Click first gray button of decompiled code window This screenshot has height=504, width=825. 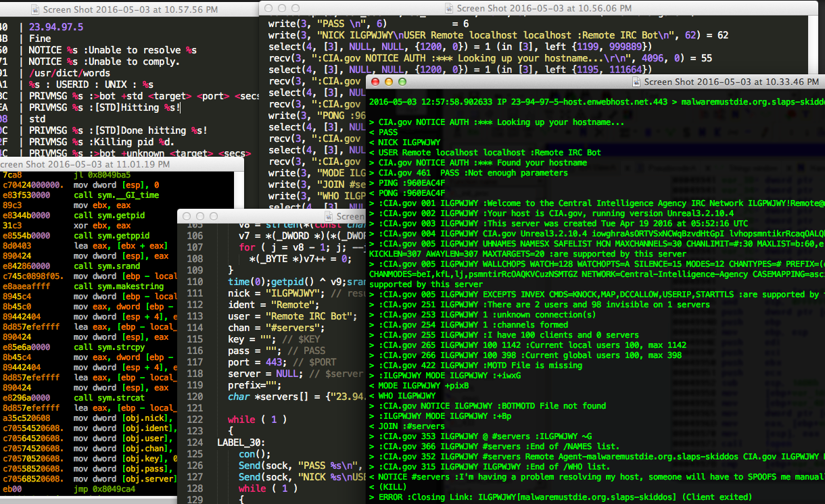click(x=187, y=216)
